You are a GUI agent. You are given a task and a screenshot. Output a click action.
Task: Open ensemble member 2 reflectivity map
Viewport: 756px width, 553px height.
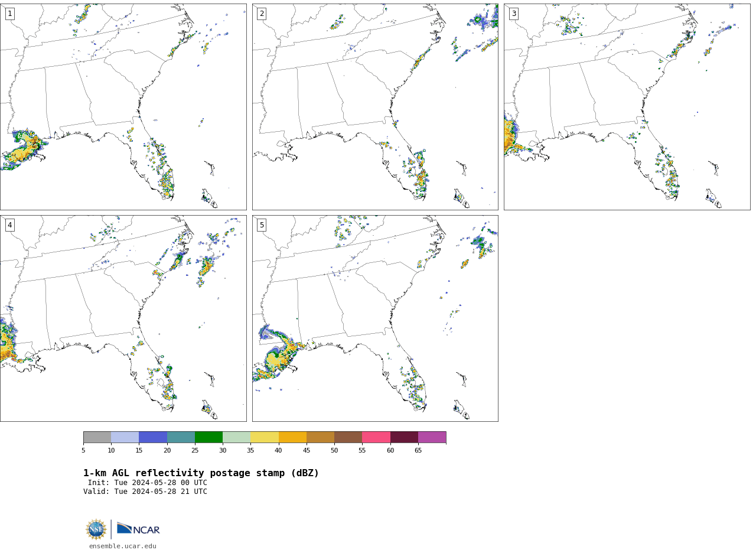point(375,107)
